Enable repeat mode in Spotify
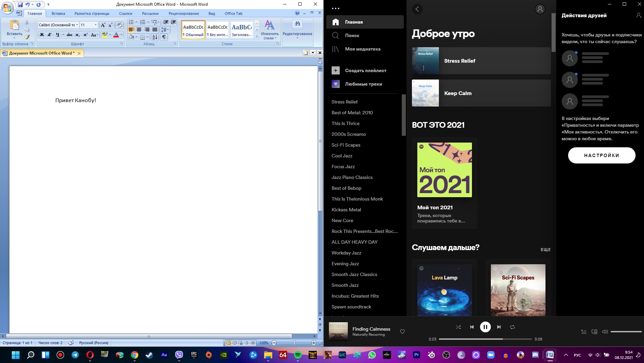This screenshot has height=363, width=644. click(512, 327)
